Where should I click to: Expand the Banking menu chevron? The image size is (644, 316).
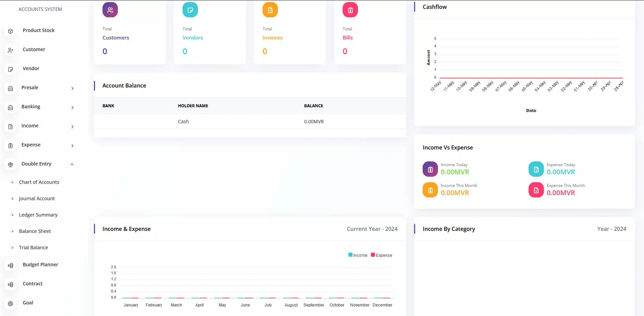[72, 108]
